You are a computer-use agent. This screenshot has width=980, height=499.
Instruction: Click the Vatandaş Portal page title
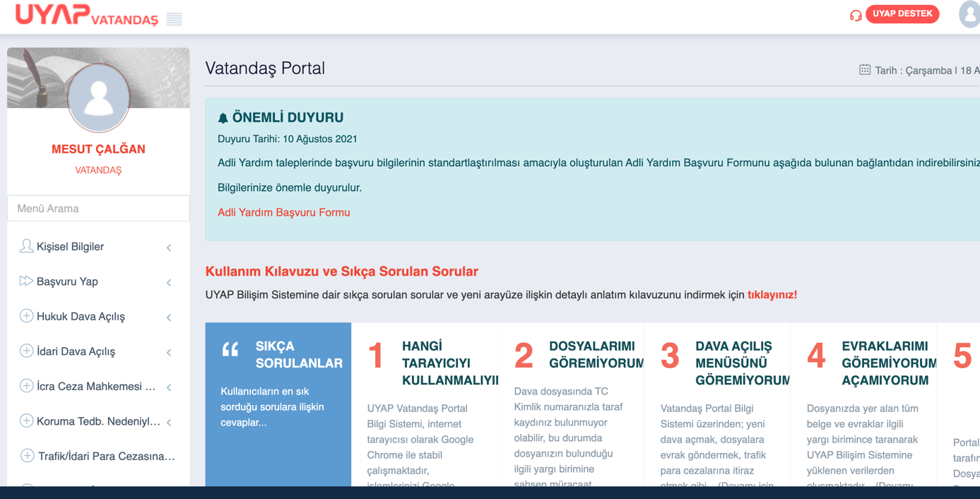265,69
